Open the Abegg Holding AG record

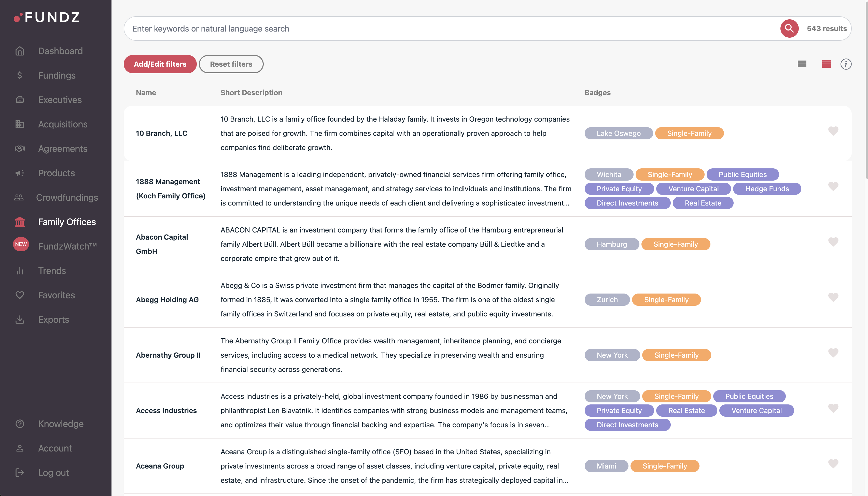(167, 300)
